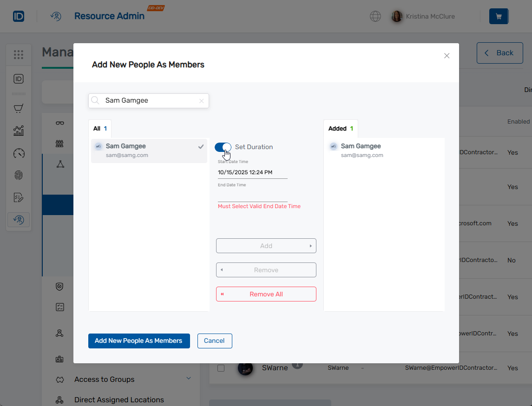Select the puzzle icon beside Access to Groups
The image size is (532, 406).
[x=59, y=379]
